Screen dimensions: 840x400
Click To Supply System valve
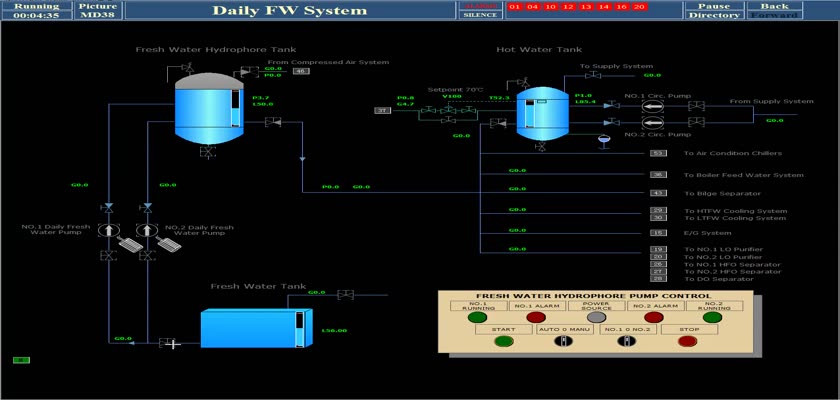click(x=592, y=76)
